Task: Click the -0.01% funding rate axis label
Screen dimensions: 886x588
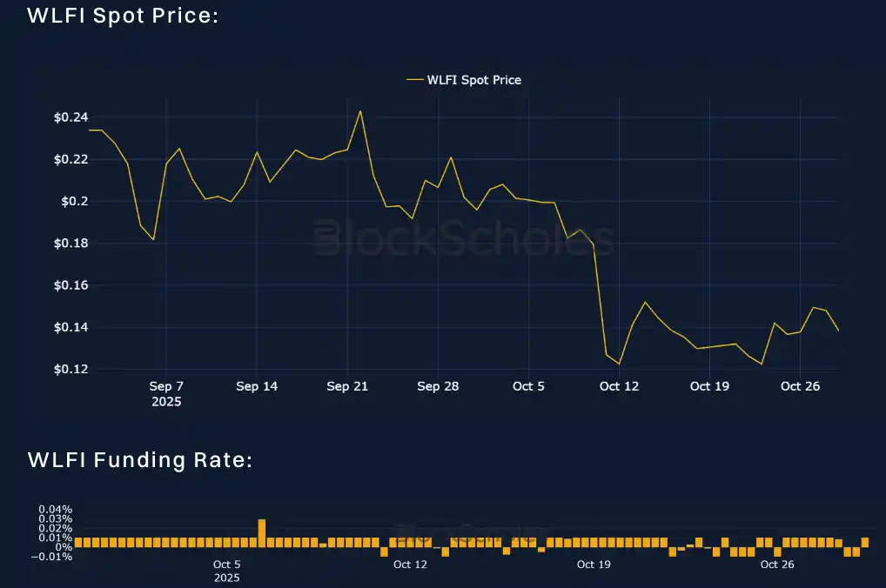Action: (x=53, y=557)
